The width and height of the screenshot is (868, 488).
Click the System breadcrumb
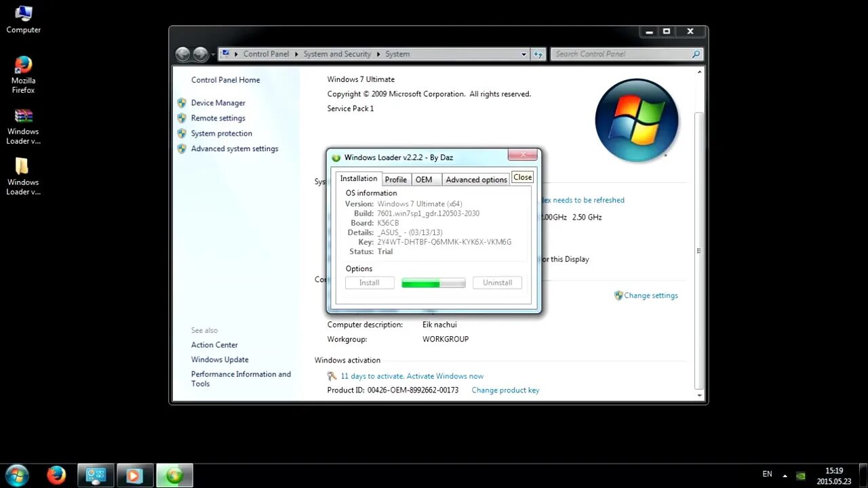tap(397, 54)
